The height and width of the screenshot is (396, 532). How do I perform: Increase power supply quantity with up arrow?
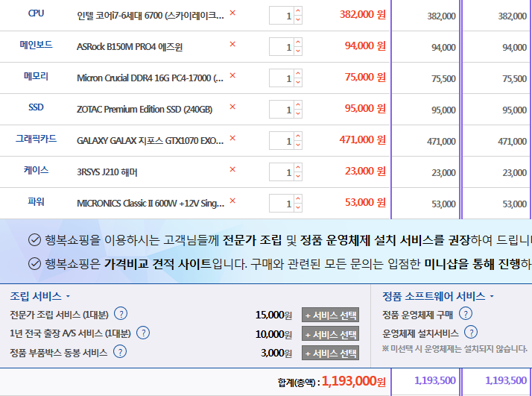(298, 198)
